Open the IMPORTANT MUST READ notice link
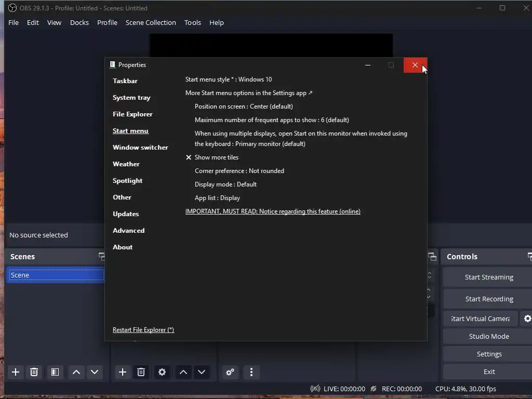The height and width of the screenshot is (399, 532). [x=273, y=211]
